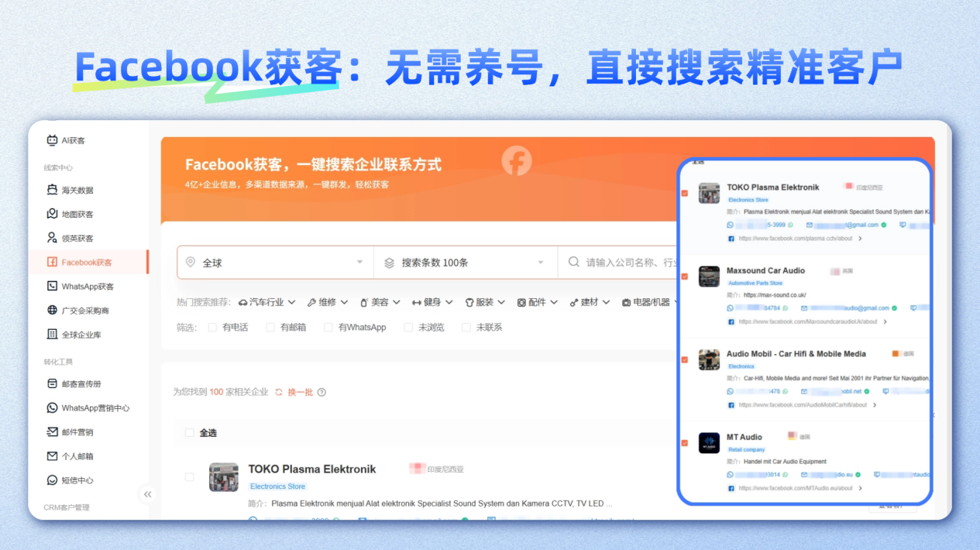Click the Retail company tag
This screenshot has width=980, height=550.
[747, 449]
